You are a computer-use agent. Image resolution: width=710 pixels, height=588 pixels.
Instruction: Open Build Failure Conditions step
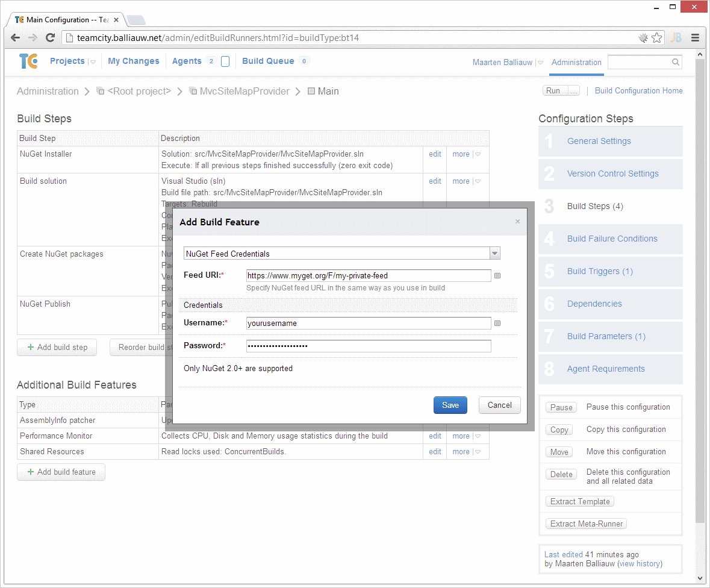click(612, 239)
